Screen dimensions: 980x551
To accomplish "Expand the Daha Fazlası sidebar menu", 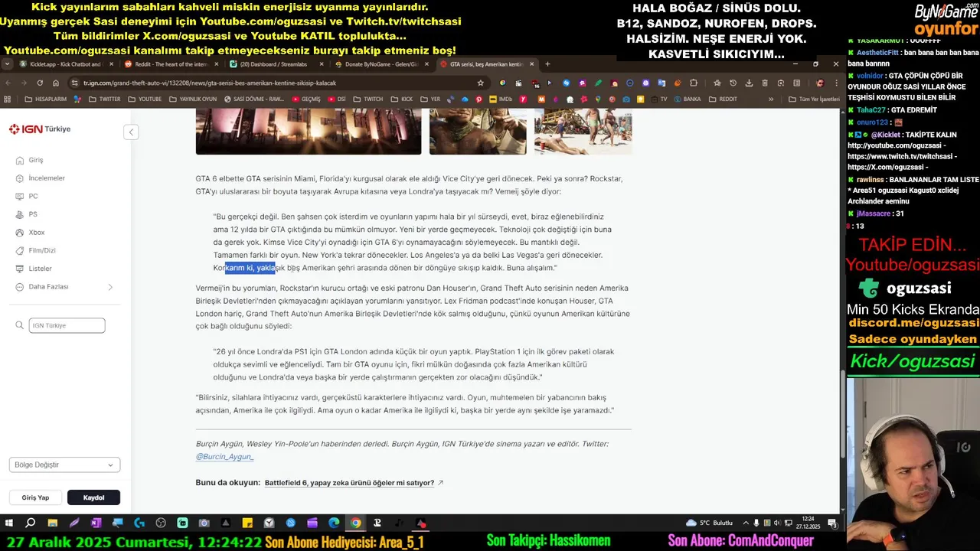I will point(64,287).
